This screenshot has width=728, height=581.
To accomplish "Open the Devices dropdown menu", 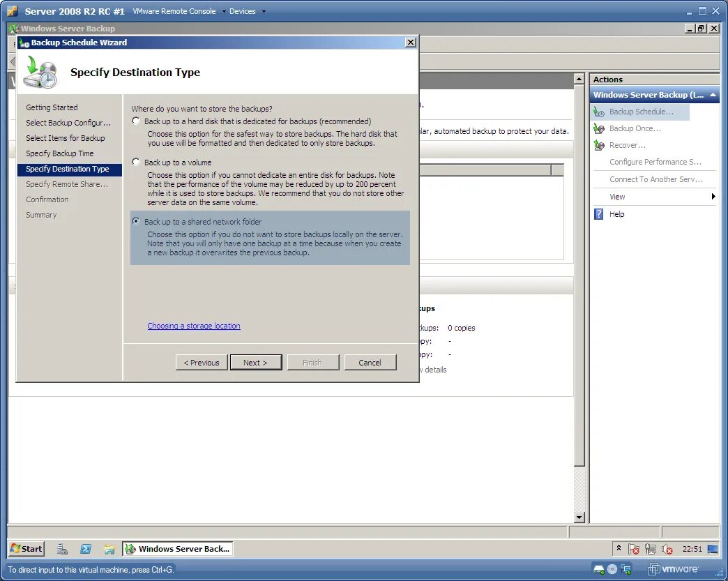I will pos(248,11).
